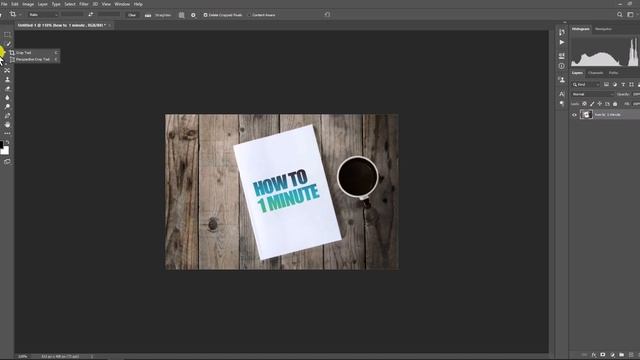Image resolution: width=640 pixels, height=360 pixels.
Task: Open the Type menu
Action: [56, 4]
